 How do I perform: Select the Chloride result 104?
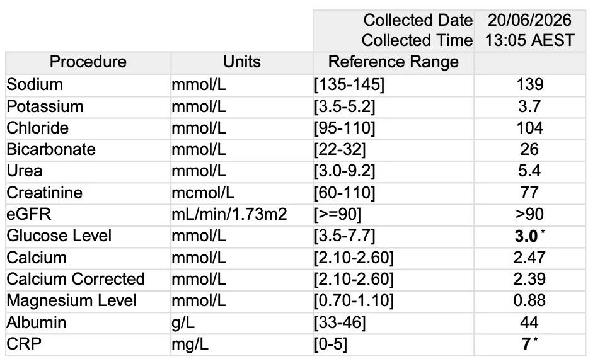[x=529, y=128]
